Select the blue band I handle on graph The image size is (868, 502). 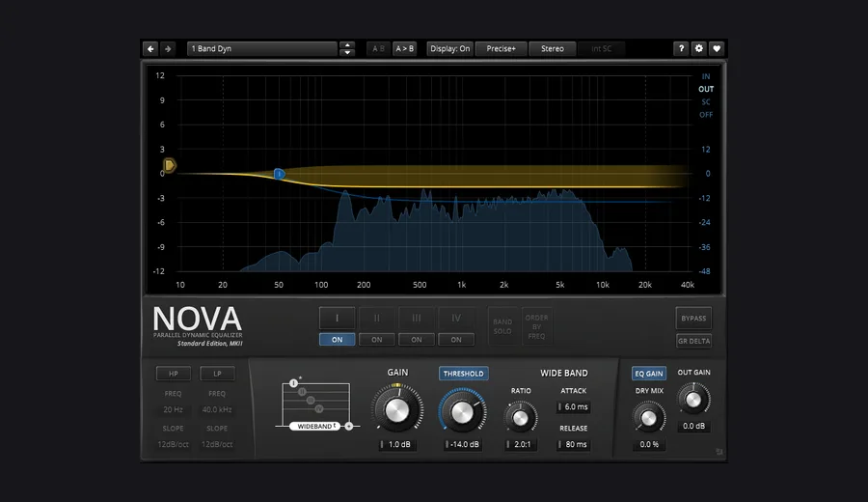[280, 174]
